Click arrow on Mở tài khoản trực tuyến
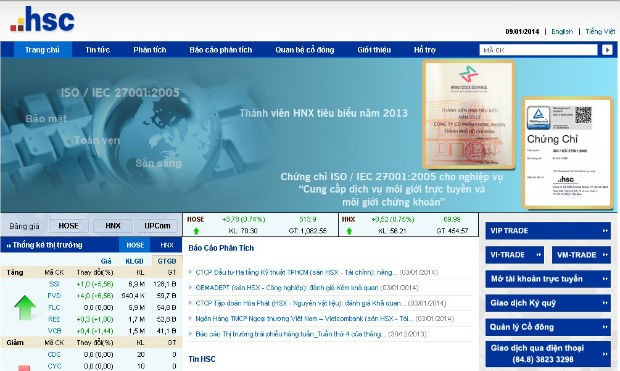620x371 pixels. [605, 279]
